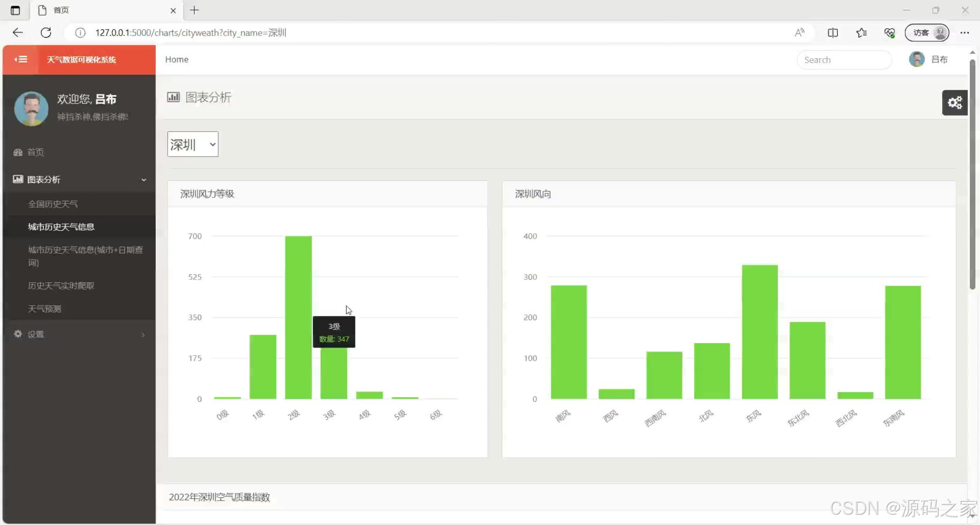Open the 深圳 city dropdown

192,144
